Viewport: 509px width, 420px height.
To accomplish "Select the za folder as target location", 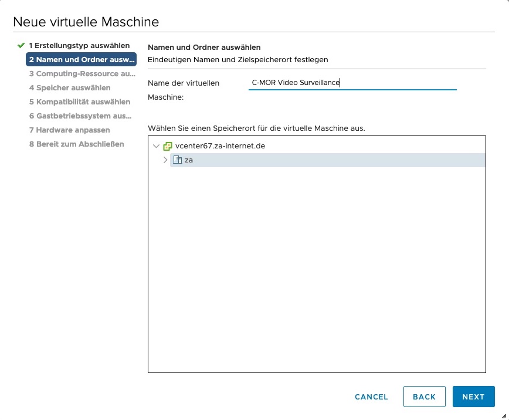I will (x=189, y=160).
